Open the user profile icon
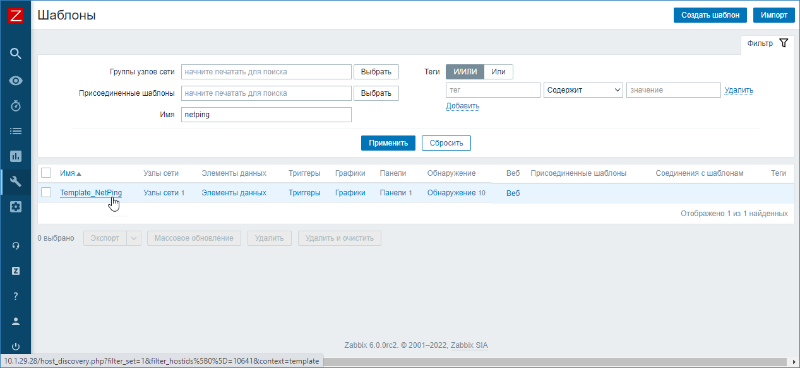 (16, 322)
